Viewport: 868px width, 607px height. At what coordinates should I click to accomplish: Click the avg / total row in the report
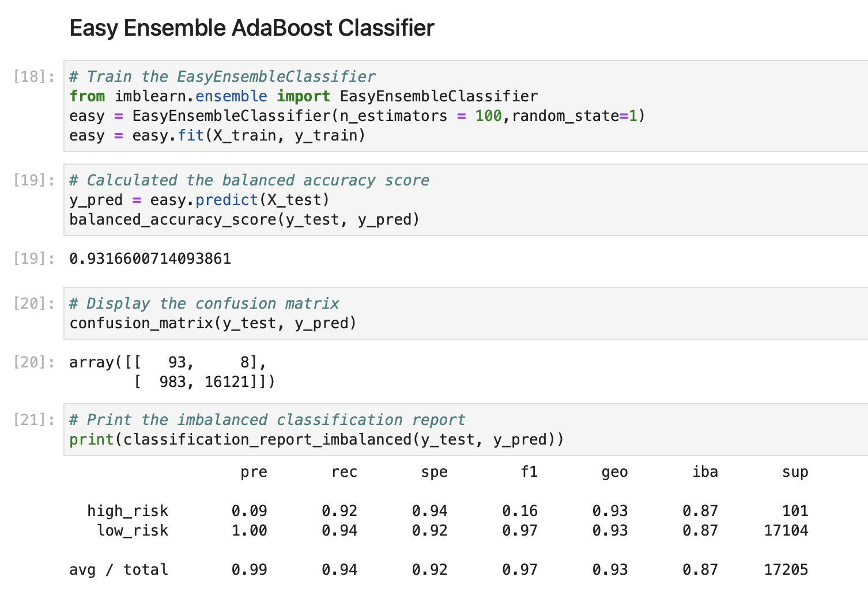tap(439, 570)
